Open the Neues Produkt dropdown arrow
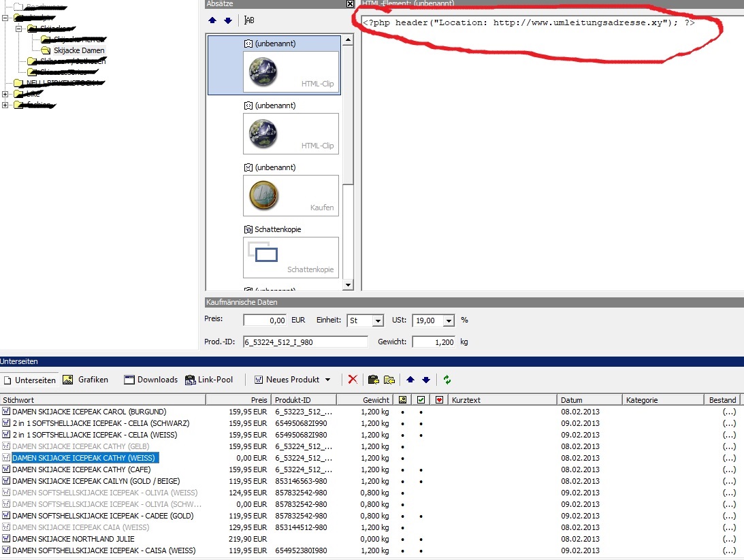 (328, 380)
